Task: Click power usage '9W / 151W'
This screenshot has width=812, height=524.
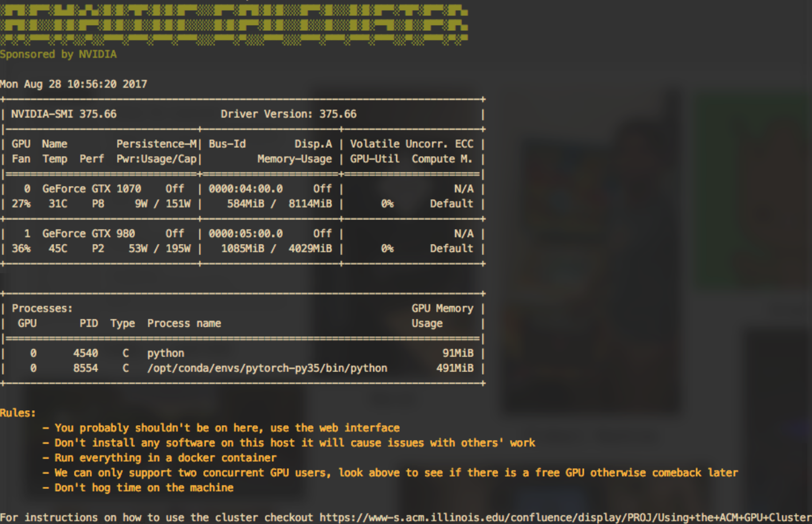Action: [x=163, y=204]
